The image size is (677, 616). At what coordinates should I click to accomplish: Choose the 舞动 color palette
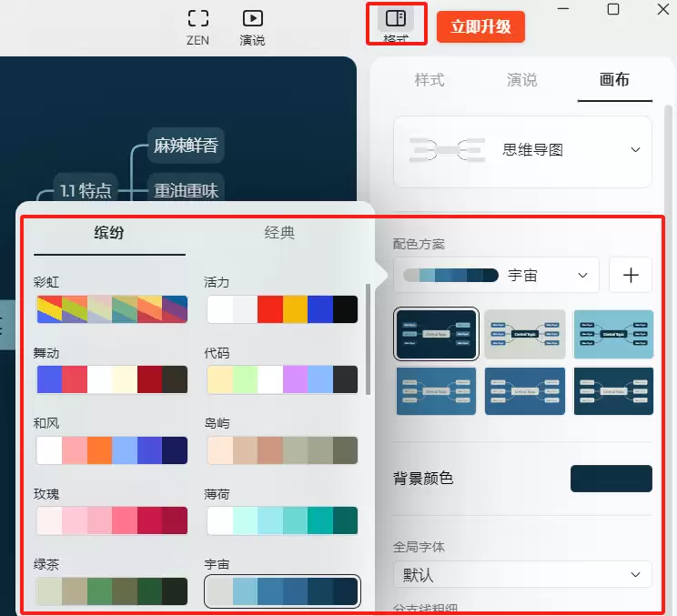coord(112,379)
